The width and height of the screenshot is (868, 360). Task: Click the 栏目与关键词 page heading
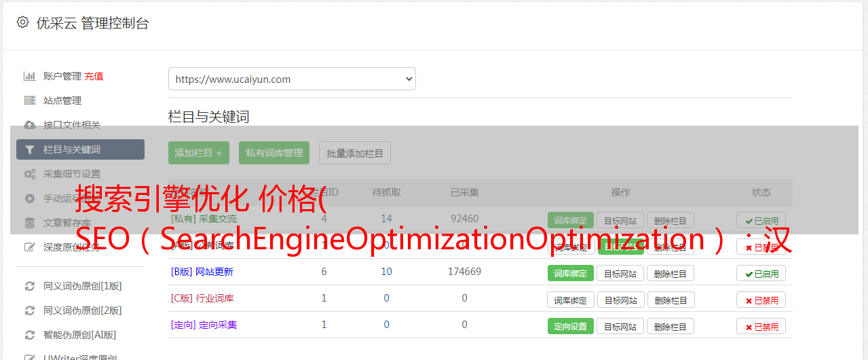pos(208,117)
